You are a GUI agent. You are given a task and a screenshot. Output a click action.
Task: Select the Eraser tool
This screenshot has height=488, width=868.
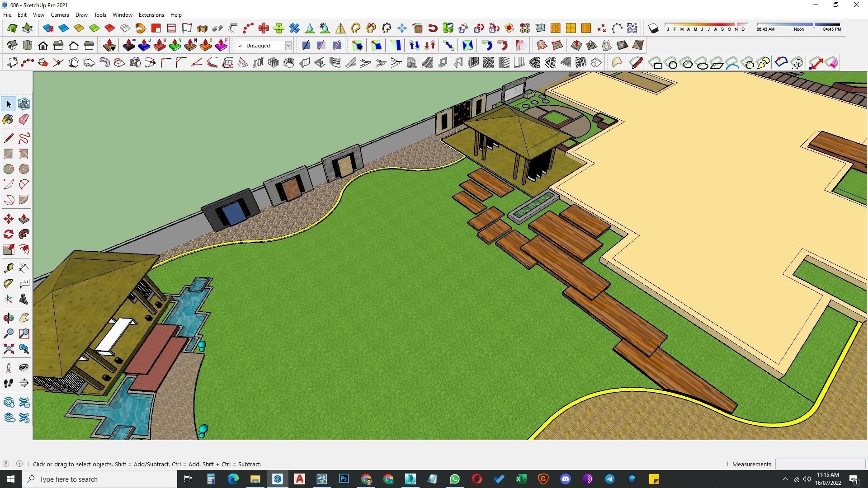click(x=24, y=119)
